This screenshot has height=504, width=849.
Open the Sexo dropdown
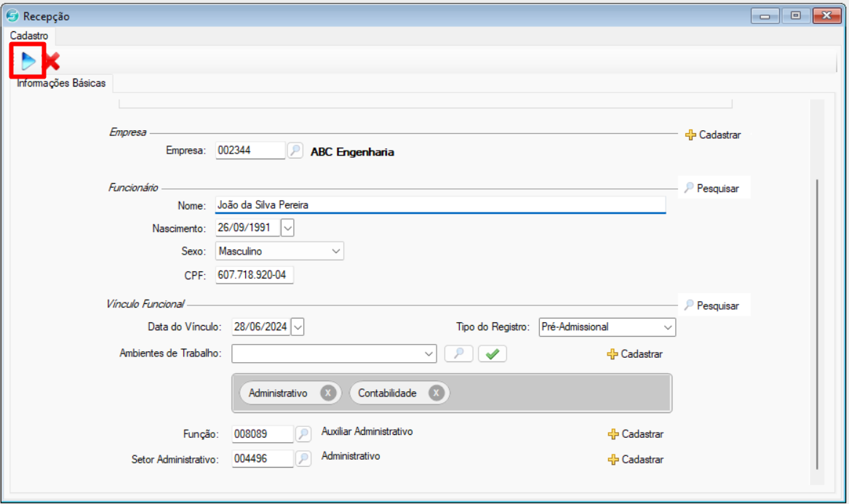point(336,252)
